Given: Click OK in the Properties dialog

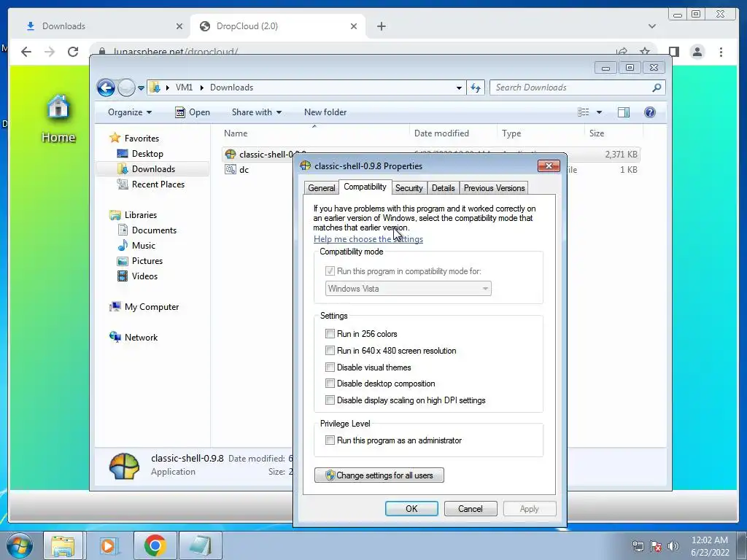Looking at the screenshot, I should pos(411,508).
